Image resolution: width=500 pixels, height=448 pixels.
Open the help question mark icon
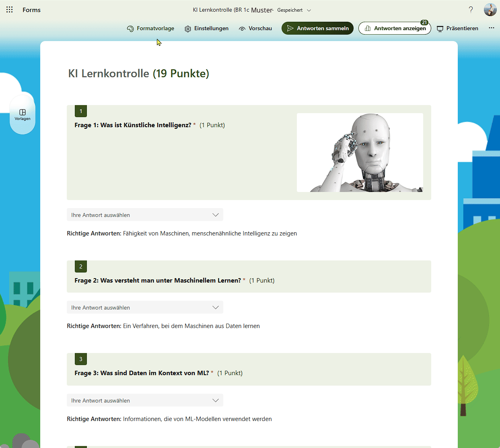pos(471,10)
